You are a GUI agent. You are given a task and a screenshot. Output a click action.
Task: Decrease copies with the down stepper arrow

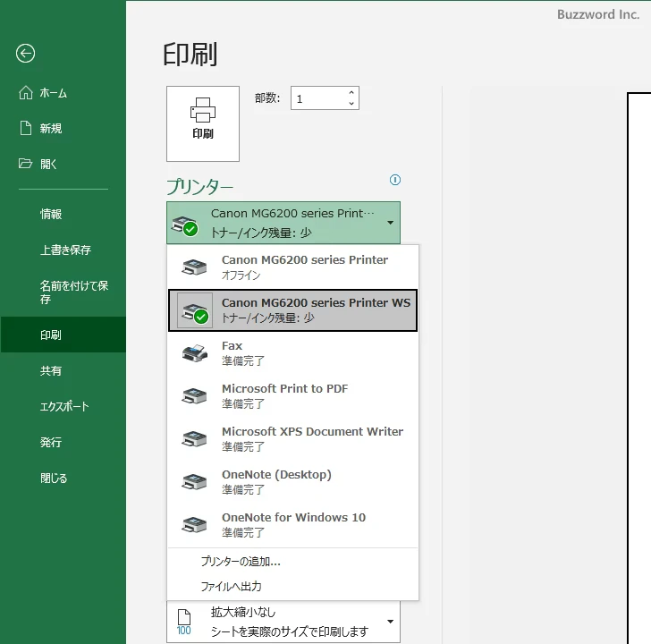351,104
